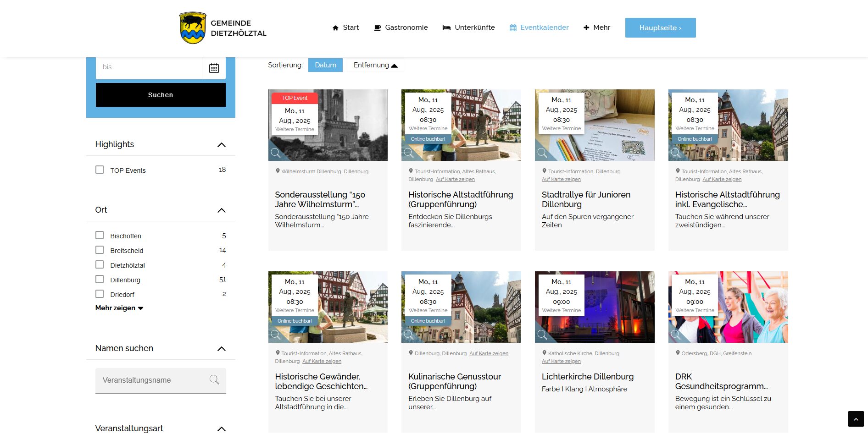Collapse the Highlights filter section
The image size is (868, 434).
coord(221,145)
